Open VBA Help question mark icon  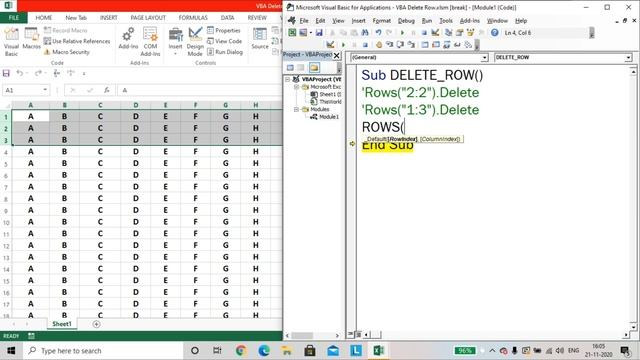point(494,33)
